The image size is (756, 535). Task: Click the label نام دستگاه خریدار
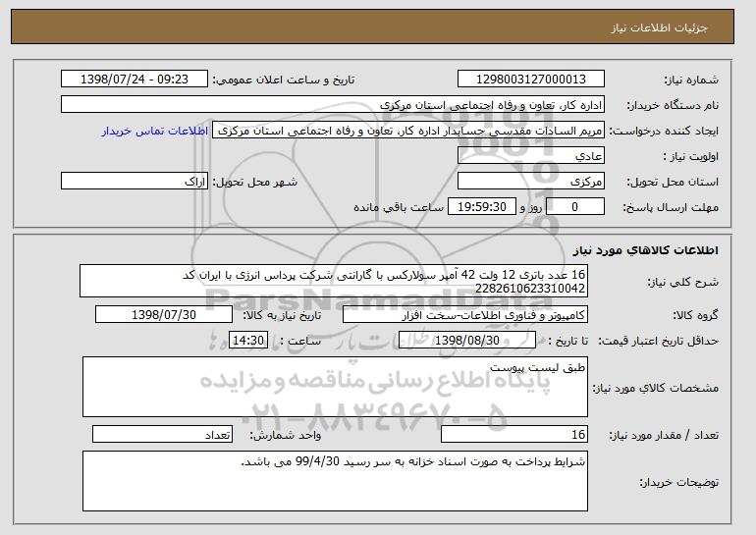(673, 106)
